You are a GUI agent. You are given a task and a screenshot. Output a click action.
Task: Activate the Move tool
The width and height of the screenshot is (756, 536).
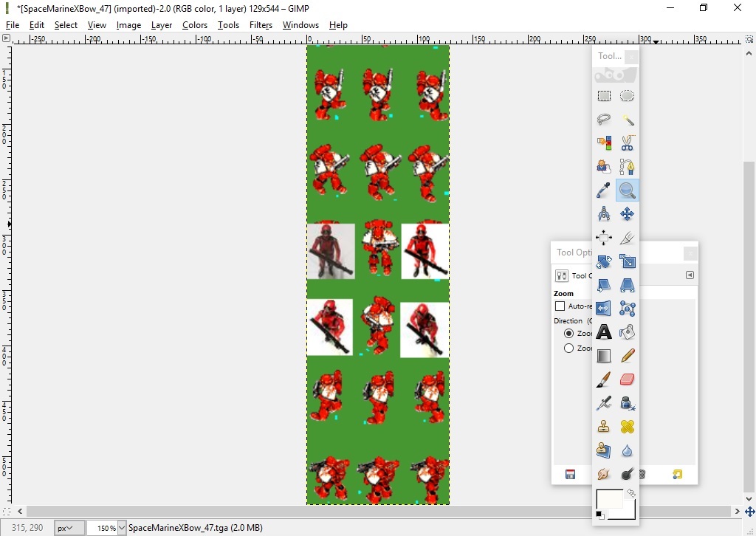[627, 214]
